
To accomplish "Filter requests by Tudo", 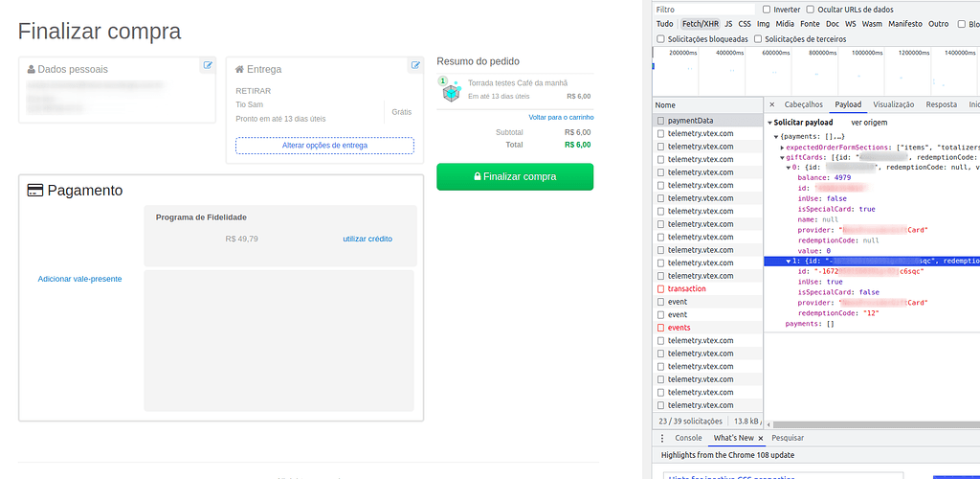I will (x=665, y=24).
